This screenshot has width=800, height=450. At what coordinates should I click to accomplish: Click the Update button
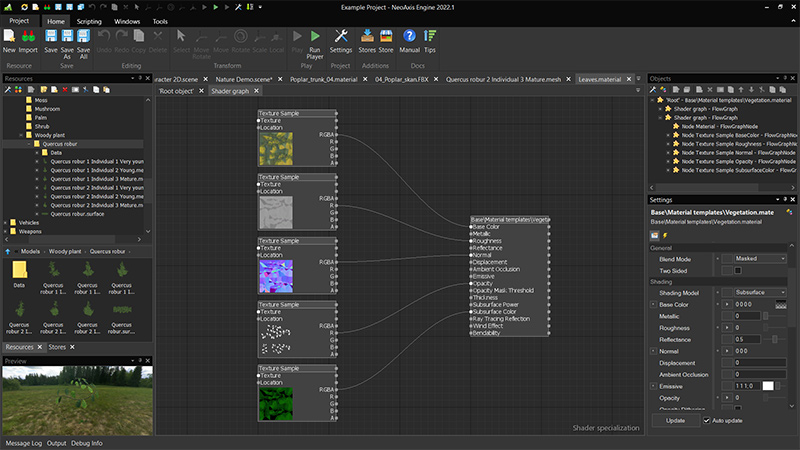[x=676, y=421]
